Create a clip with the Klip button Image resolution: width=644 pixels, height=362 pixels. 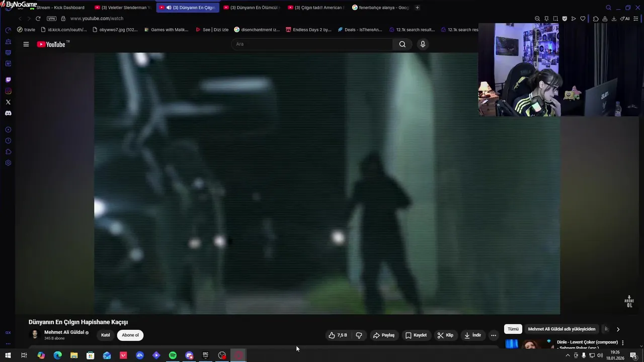(x=445, y=335)
